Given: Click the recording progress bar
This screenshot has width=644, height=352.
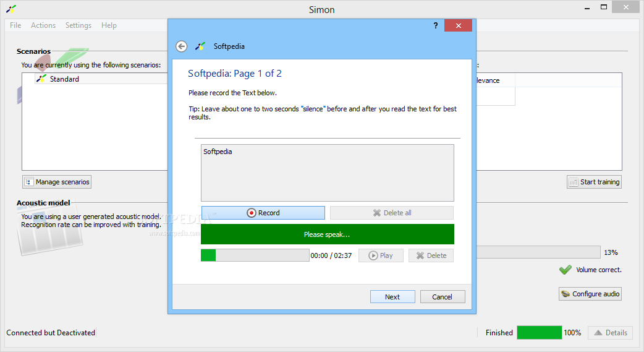Looking at the screenshot, I should (255, 255).
